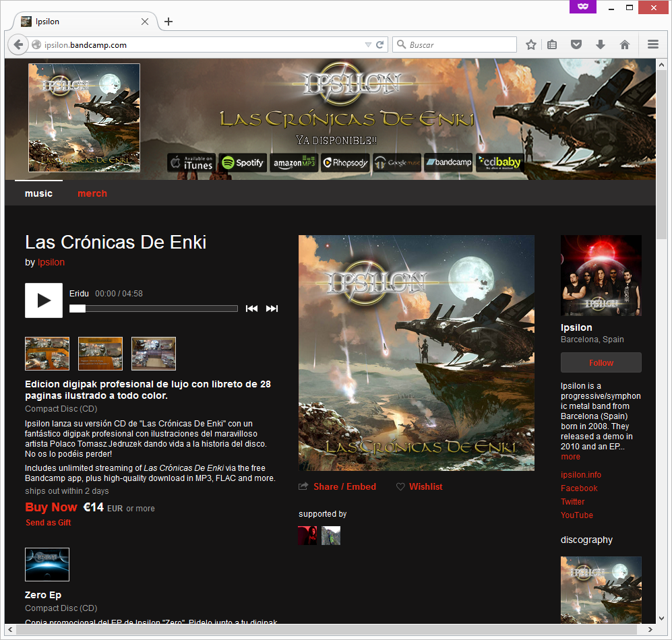Open the second digipak photo thumbnail

pos(100,354)
